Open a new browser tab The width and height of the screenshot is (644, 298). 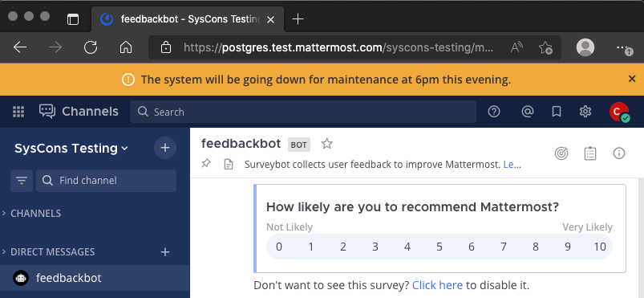click(x=298, y=19)
